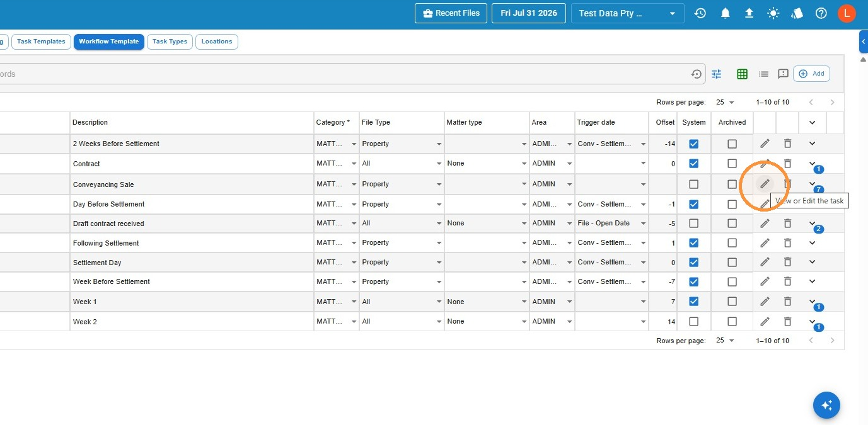
Task: Check System for Draft contract received
Action: tap(693, 223)
